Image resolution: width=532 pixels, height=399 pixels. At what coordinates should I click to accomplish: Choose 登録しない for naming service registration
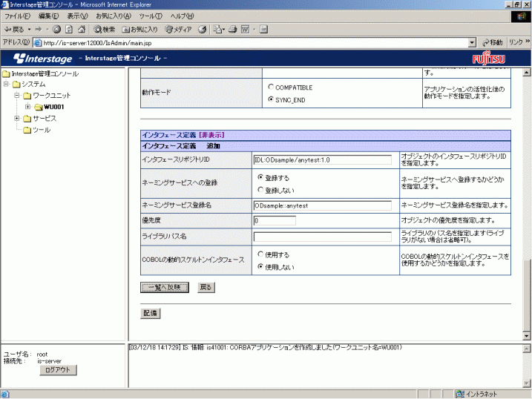click(x=260, y=190)
